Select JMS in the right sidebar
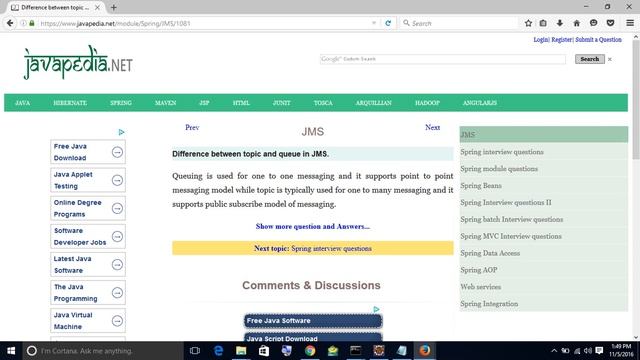640x360 pixels. coord(543,135)
